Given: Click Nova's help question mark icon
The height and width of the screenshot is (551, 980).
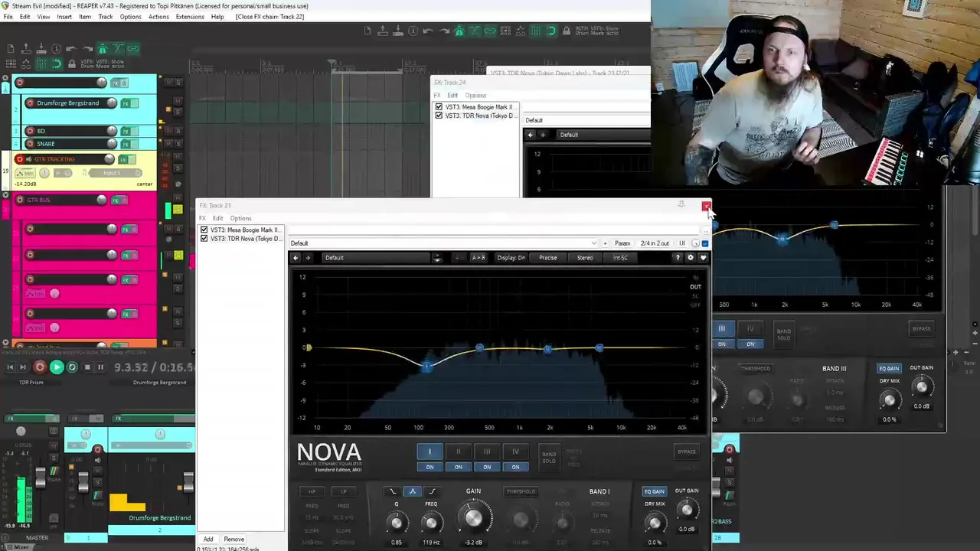Looking at the screenshot, I should pyautogui.click(x=678, y=258).
